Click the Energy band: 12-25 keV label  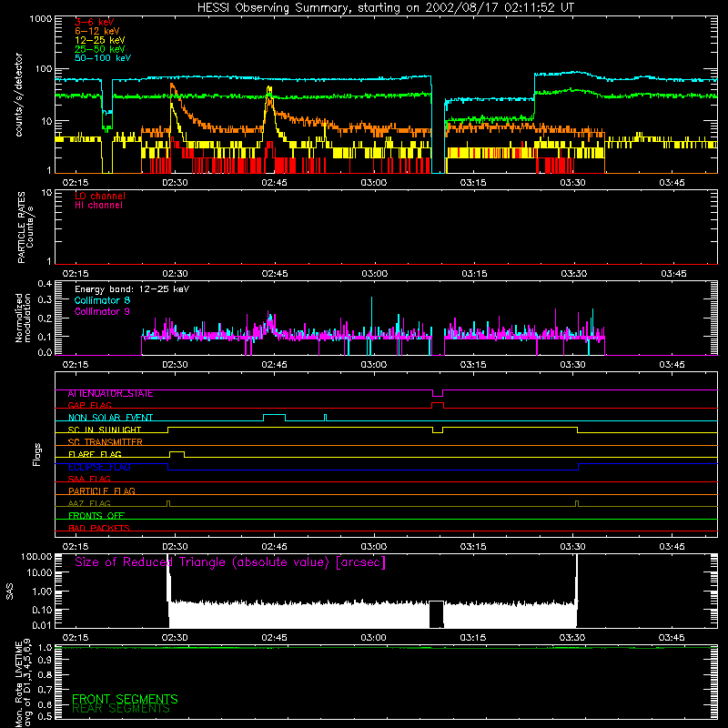point(132,289)
